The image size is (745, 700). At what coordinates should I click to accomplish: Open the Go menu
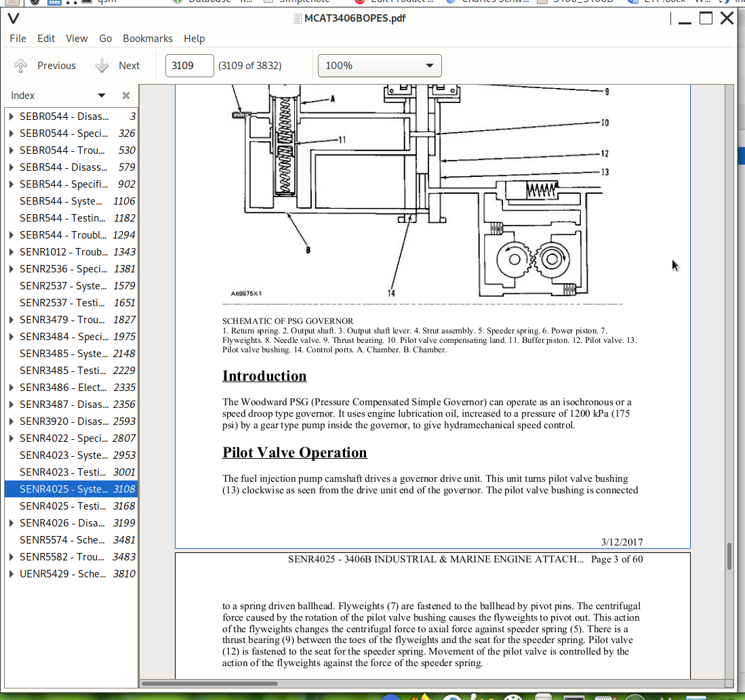point(105,39)
